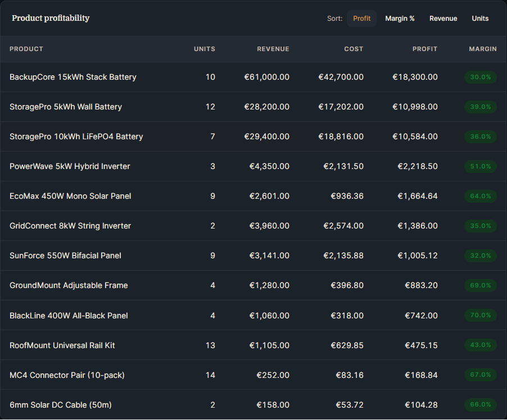Click the 43.0% margin badge
The image size is (507, 420).
coord(481,345)
